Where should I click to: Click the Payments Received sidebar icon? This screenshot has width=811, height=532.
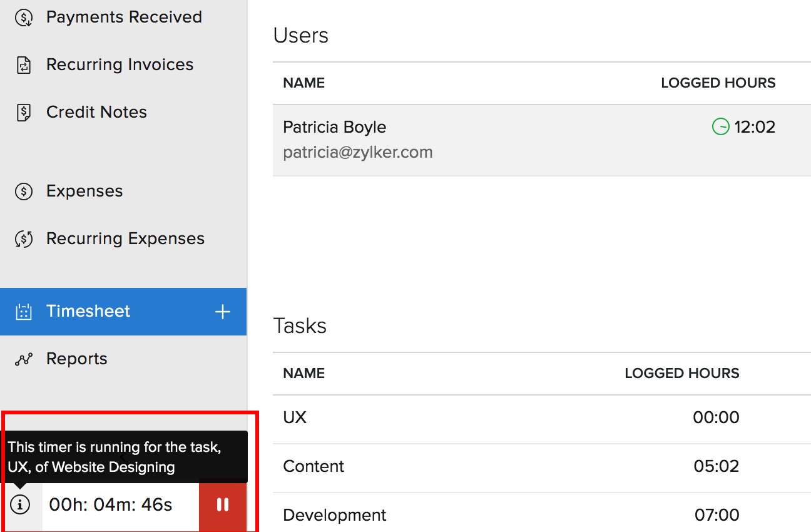pos(24,17)
